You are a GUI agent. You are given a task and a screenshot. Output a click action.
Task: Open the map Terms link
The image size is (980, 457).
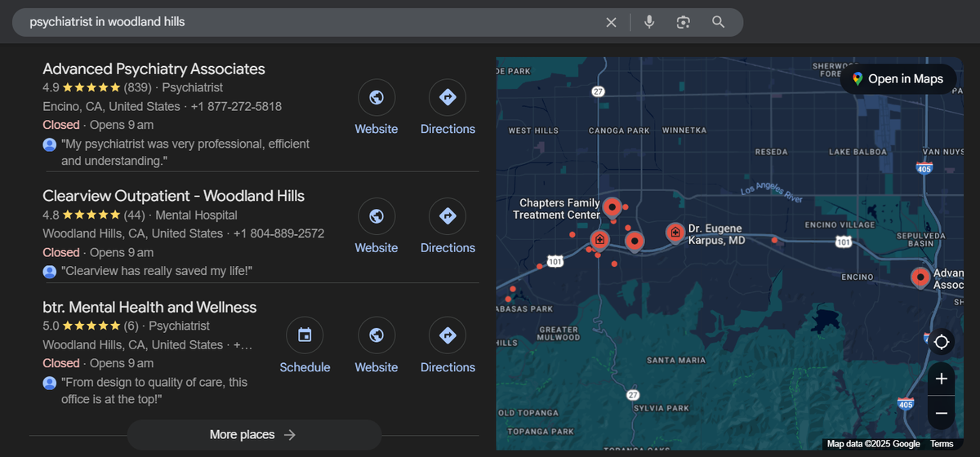(942, 444)
